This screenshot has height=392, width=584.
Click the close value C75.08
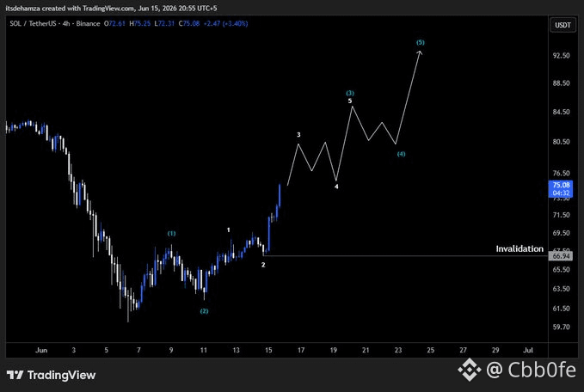click(189, 23)
